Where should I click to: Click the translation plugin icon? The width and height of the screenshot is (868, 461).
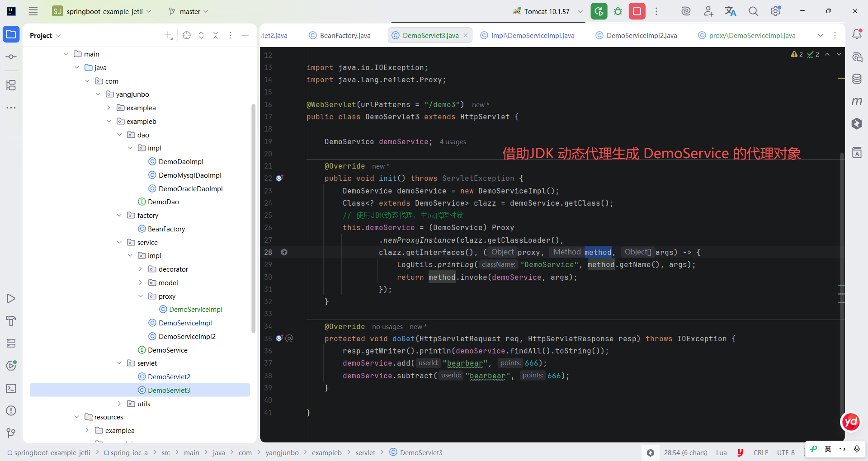pos(731,11)
